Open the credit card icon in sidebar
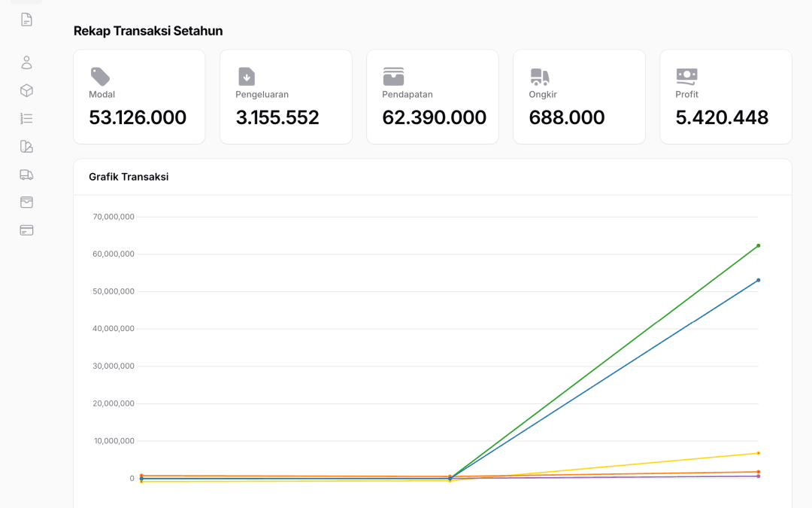The height and width of the screenshot is (508, 812). (26, 230)
